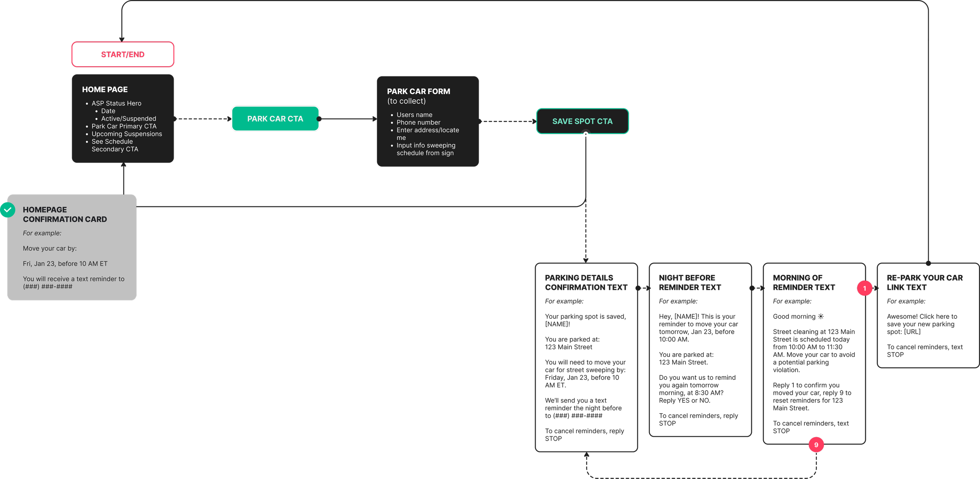Image resolution: width=980 pixels, height=479 pixels.
Task: Click arrowhead pointing into START/END box
Action: coord(122,40)
